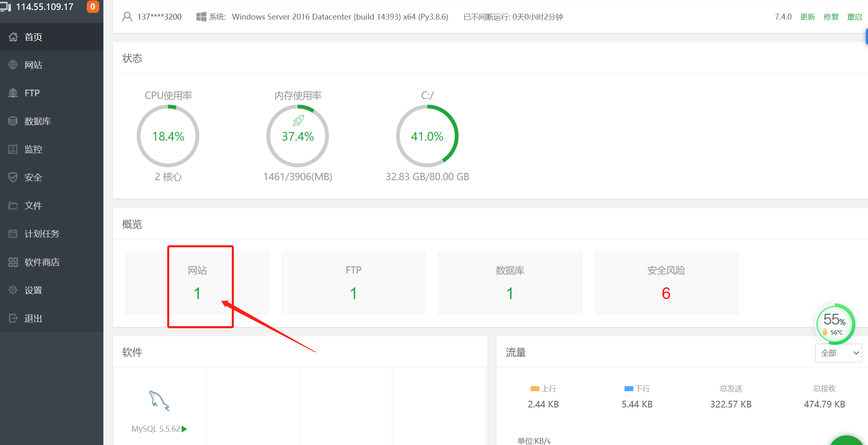Click the floating 55% temperature widget
This screenshot has width=868, height=445.
point(835,324)
